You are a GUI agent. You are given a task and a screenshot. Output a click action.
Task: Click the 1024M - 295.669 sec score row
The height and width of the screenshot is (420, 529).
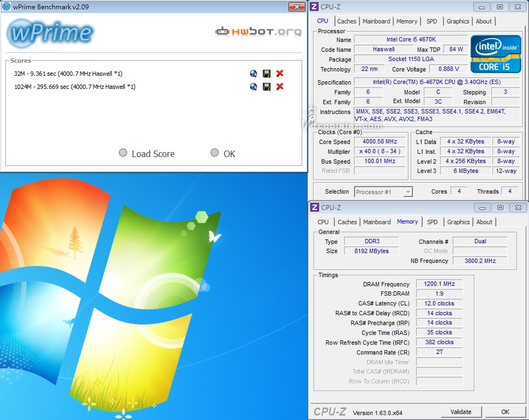tap(75, 87)
